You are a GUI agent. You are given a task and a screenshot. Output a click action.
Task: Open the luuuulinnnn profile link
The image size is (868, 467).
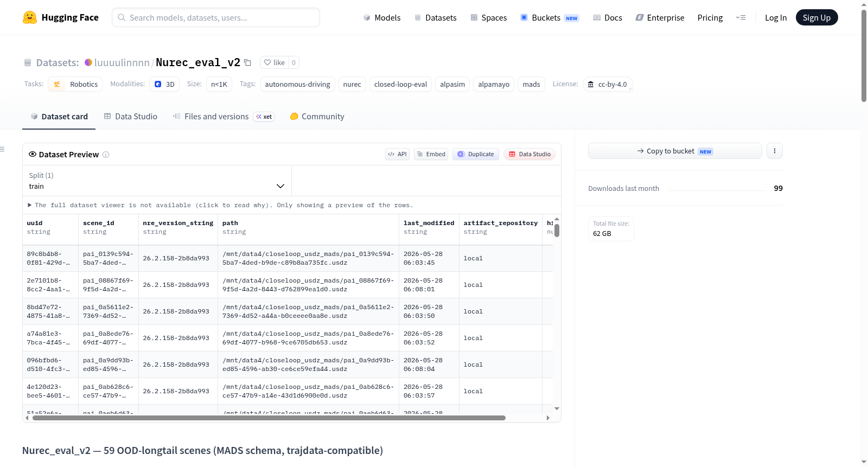point(122,62)
